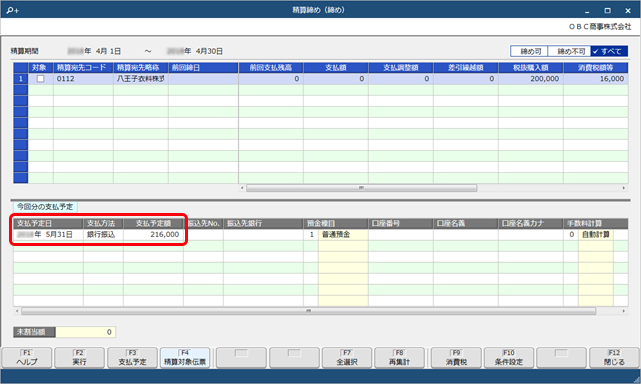
Task: Click the 精算宛先略称 column header
Action: pyautogui.click(x=141, y=68)
